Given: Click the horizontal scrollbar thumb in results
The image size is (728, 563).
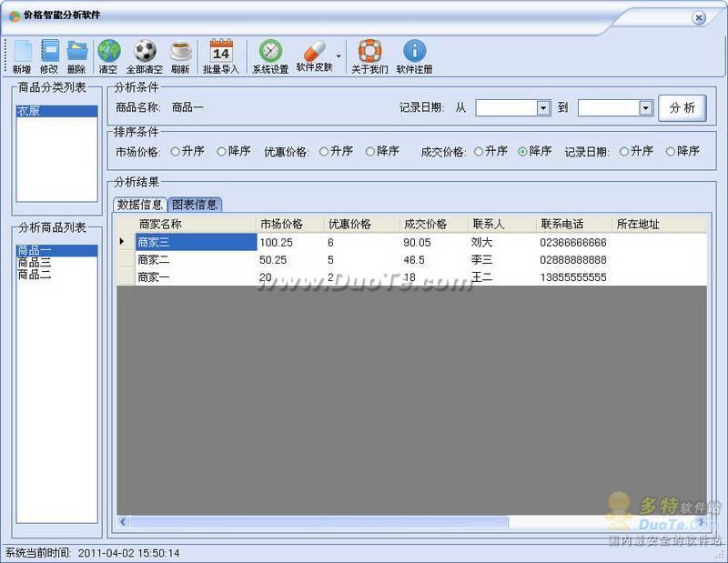Looking at the screenshot, I should [319, 522].
